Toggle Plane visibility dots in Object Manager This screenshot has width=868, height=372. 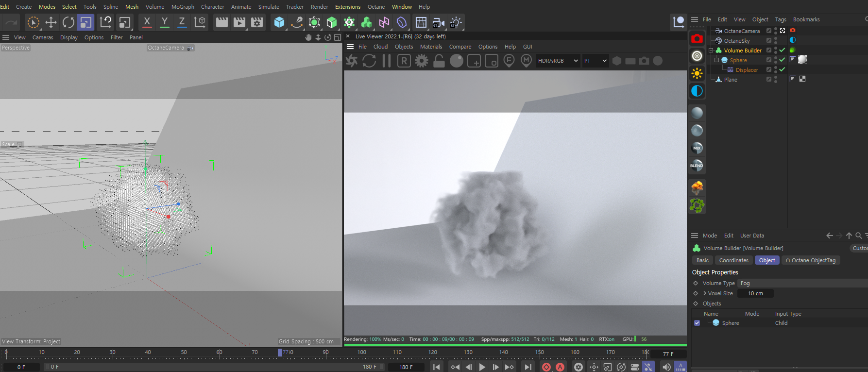(x=776, y=79)
